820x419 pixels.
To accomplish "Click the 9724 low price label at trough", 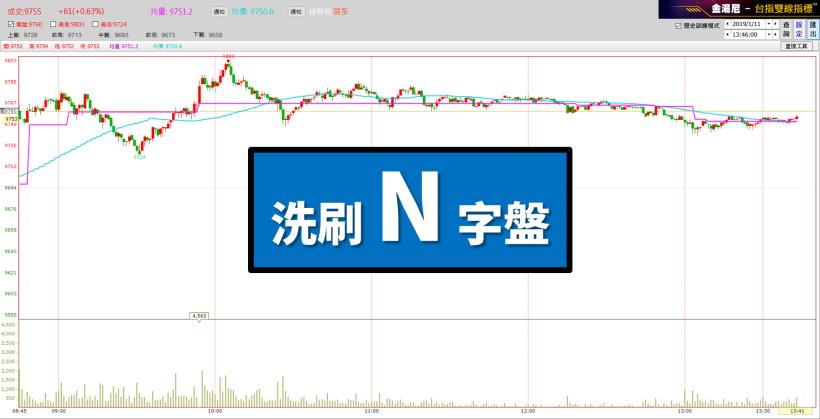I will click(139, 156).
